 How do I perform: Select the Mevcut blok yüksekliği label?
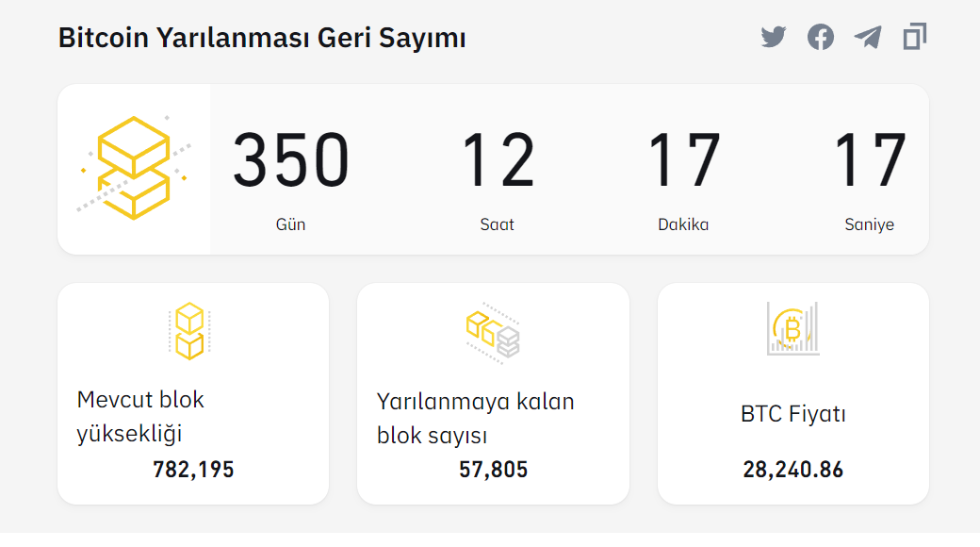tap(140, 417)
